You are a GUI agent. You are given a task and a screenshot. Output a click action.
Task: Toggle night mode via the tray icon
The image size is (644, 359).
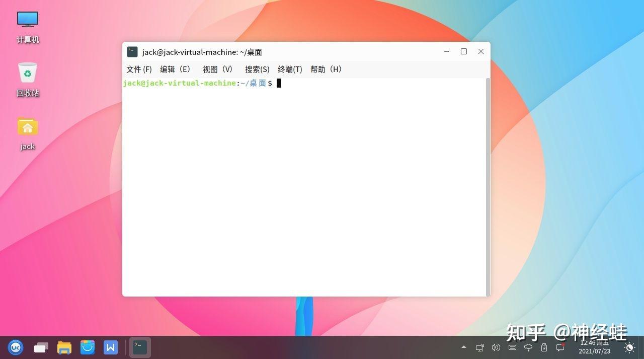click(629, 347)
